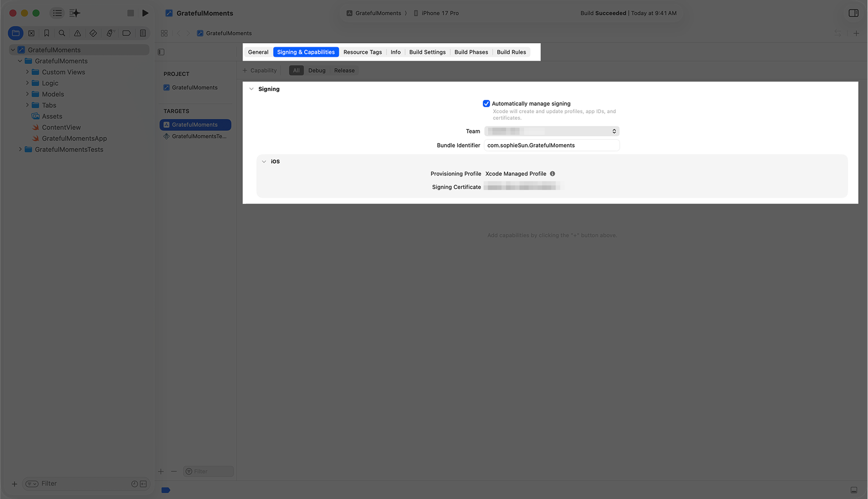Toggle the debug area at bottom right

pyautogui.click(x=854, y=490)
